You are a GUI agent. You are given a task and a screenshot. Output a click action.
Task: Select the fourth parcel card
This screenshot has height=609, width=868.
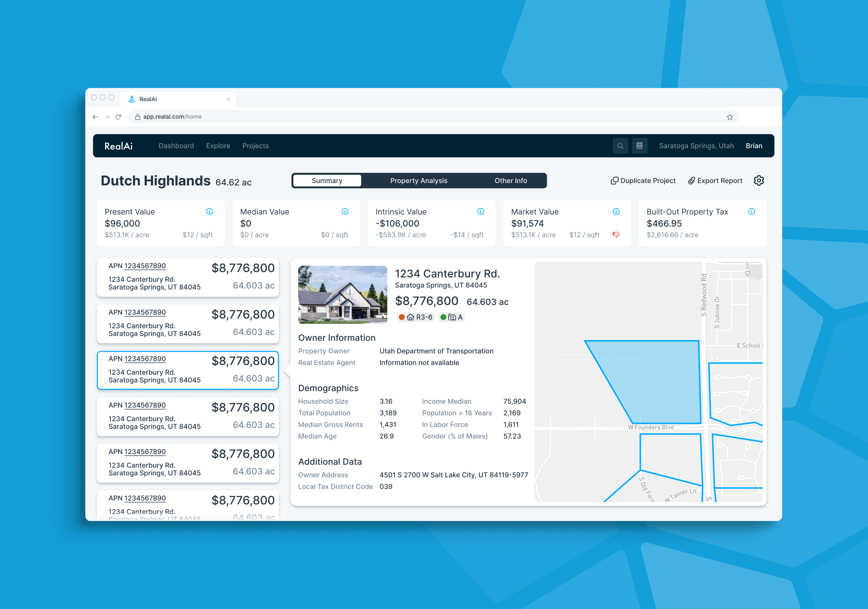pos(188,417)
